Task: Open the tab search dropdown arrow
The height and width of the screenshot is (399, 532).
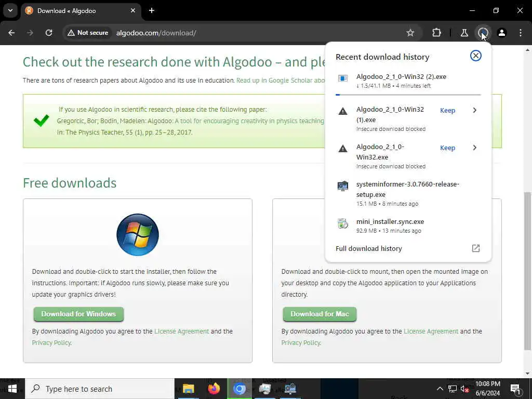Action: click(10, 10)
